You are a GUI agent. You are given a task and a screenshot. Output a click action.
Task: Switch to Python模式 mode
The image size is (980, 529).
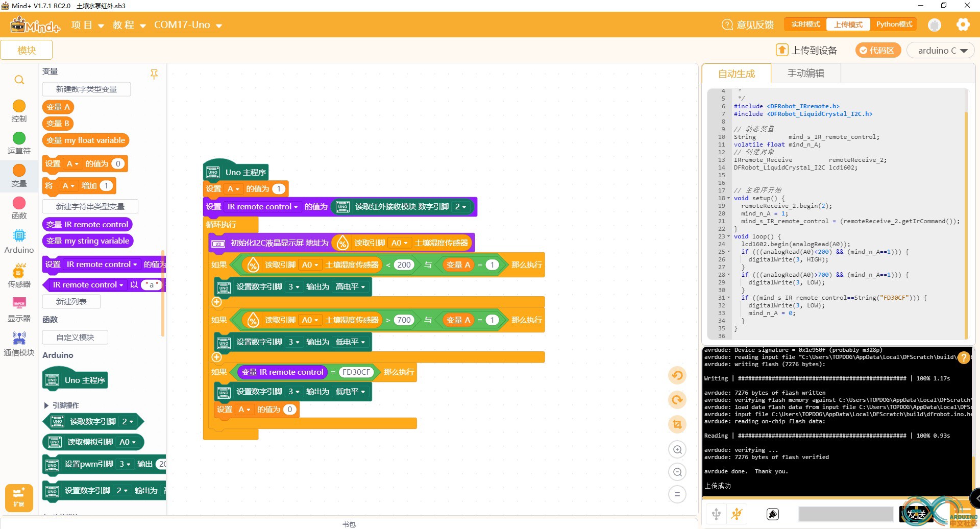pyautogui.click(x=894, y=24)
